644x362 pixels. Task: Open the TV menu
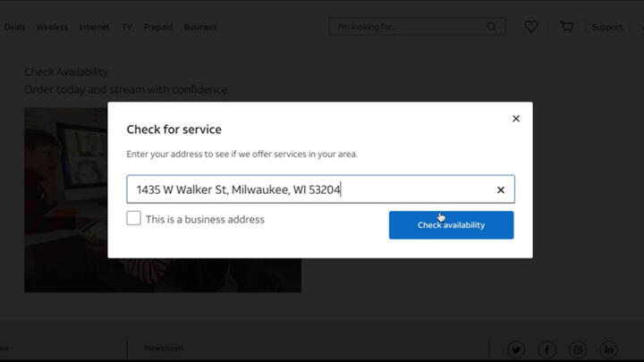[x=127, y=27]
